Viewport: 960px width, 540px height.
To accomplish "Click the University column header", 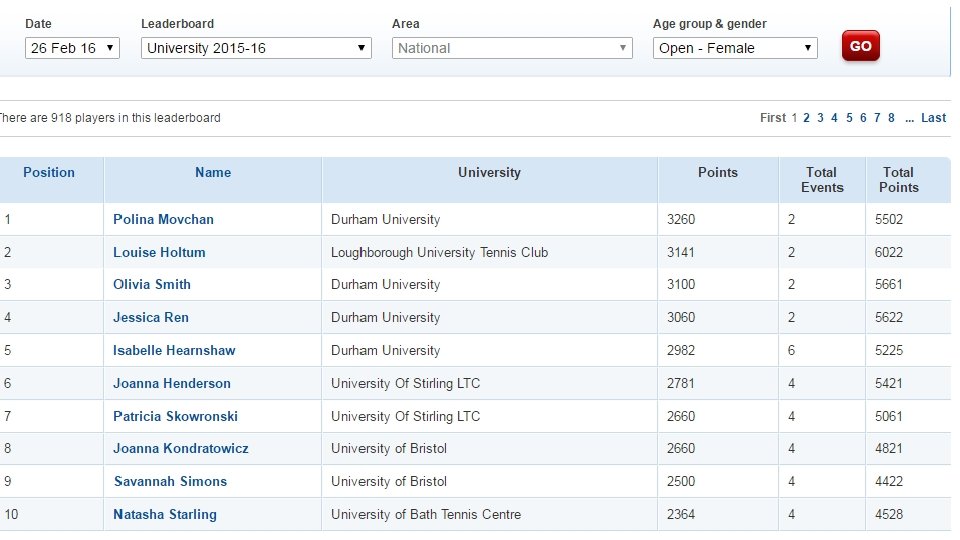I will [x=489, y=173].
